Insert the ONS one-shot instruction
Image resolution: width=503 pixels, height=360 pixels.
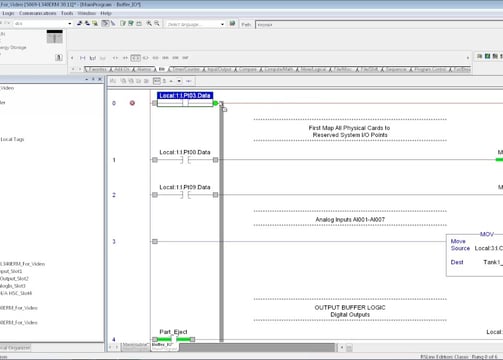(x=165, y=58)
